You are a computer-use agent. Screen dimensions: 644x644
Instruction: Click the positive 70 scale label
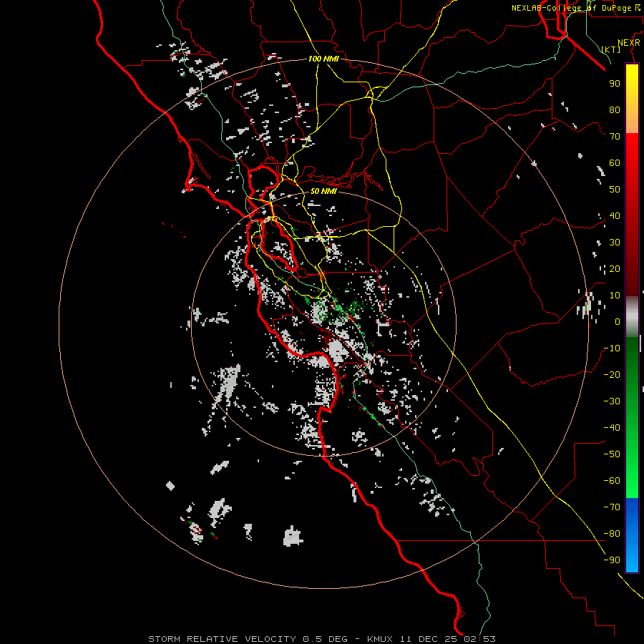point(615,137)
